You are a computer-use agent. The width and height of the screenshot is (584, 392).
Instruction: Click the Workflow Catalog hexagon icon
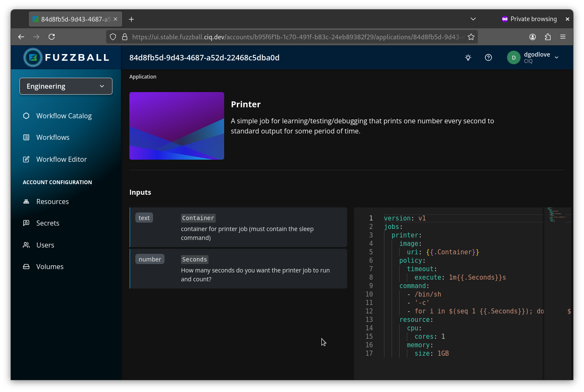coord(26,116)
